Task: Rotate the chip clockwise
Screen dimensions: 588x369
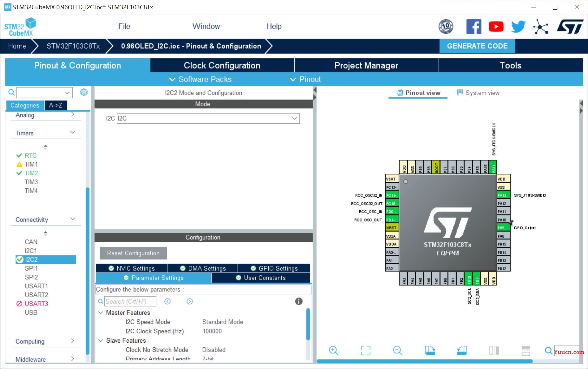Action: coord(430,350)
